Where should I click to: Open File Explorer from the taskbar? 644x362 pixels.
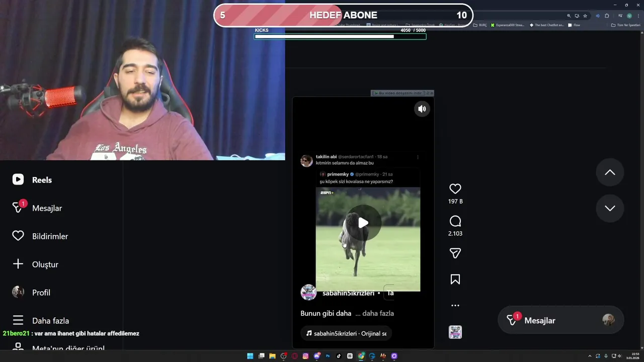pos(272,356)
